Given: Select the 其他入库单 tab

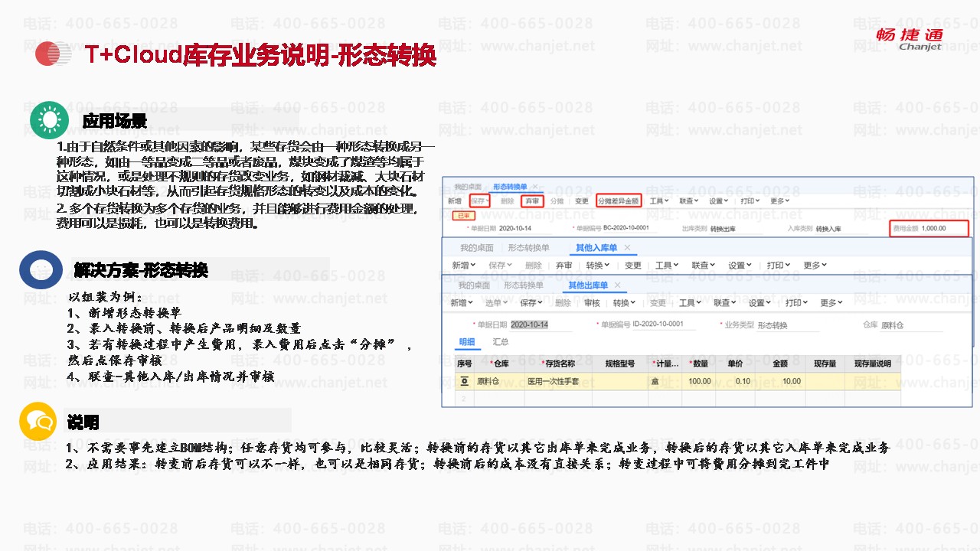Looking at the screenshot, I should pos(597,247).
